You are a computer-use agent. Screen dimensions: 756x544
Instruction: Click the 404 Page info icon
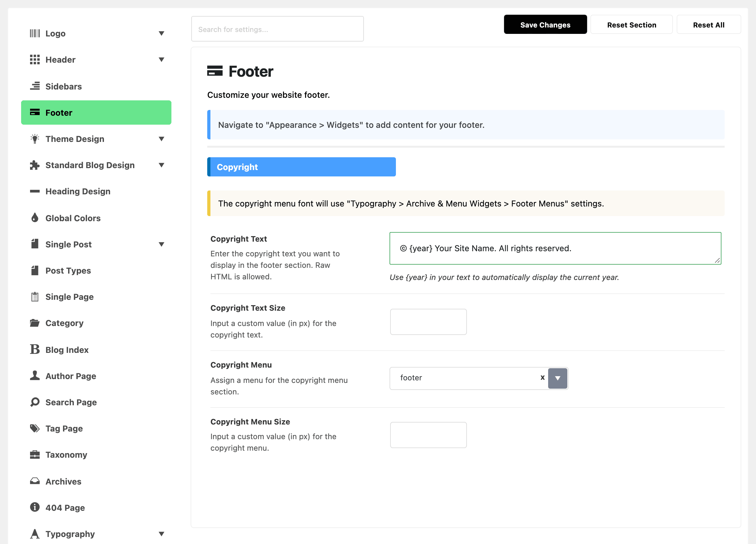[35, 507]
